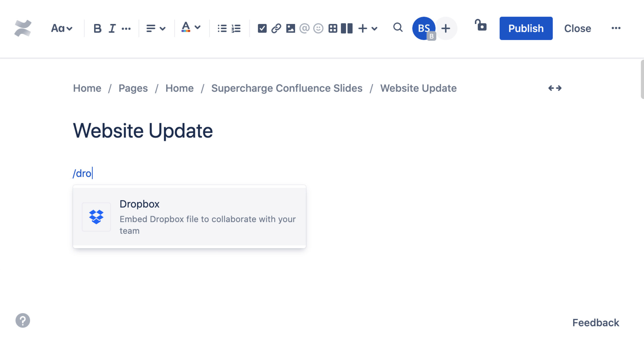Click the Publish button
Image resolution: width=644 pixels, height=360 pixels.
point(526,28)
